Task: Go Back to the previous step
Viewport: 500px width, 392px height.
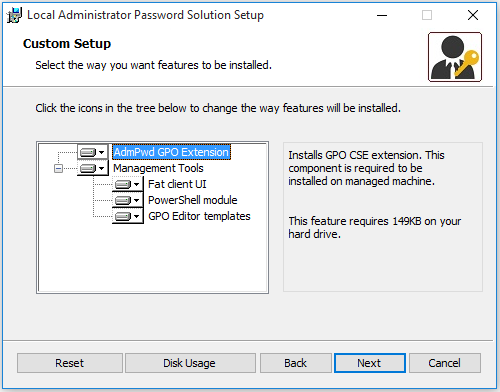Action: tap(296, 363)
